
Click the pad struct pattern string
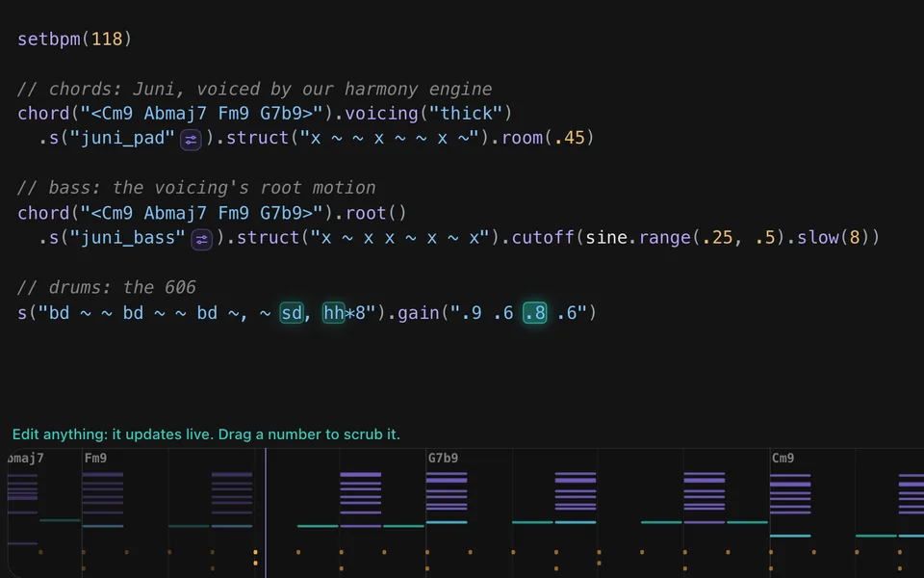(392, 138)
